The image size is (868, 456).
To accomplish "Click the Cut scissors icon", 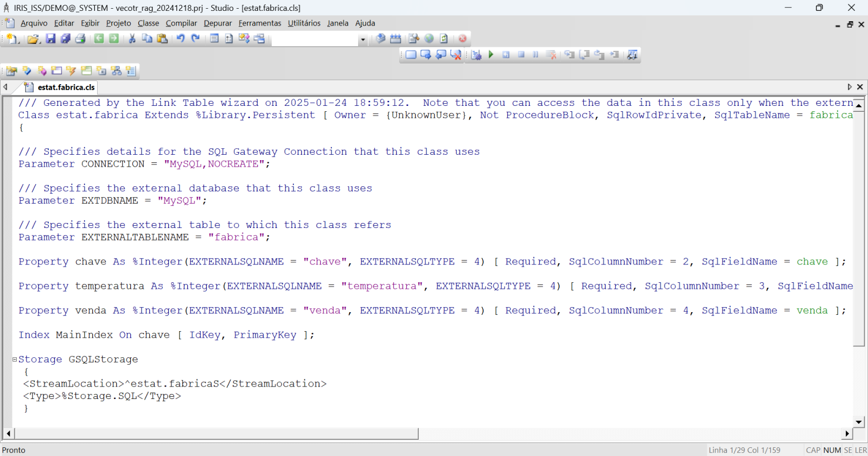I will (x=132, y=39).
